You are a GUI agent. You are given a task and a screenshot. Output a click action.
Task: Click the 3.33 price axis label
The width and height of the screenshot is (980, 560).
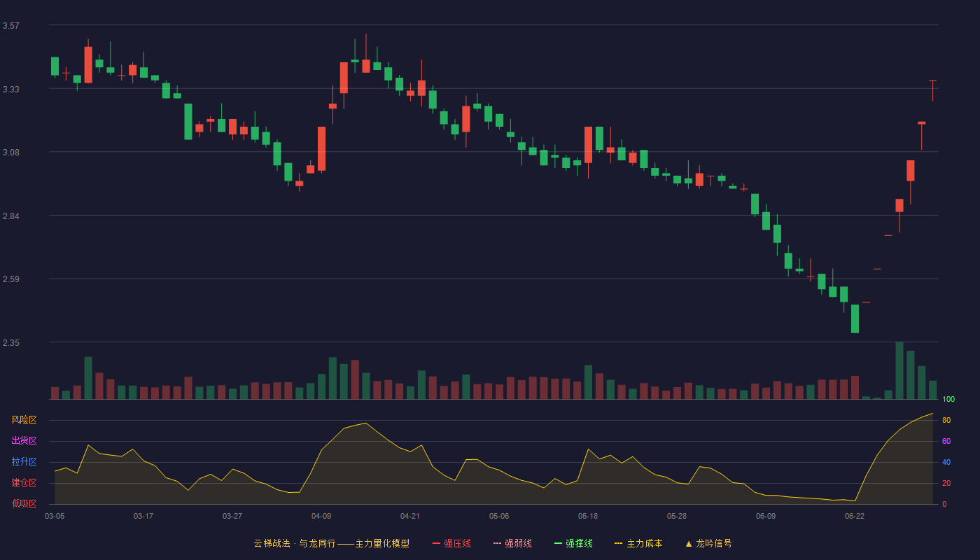[10, 90]
